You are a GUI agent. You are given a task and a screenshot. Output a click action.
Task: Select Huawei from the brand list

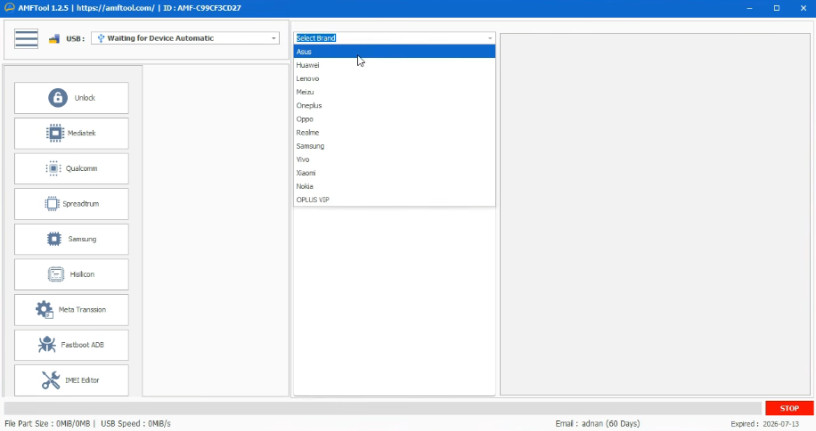pos(394,65)
